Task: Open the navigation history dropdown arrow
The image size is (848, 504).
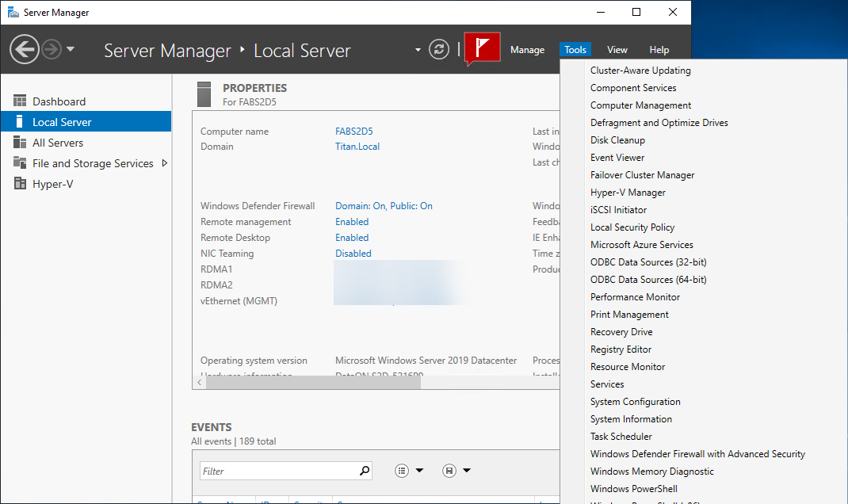Action: (x=71, y=49)
